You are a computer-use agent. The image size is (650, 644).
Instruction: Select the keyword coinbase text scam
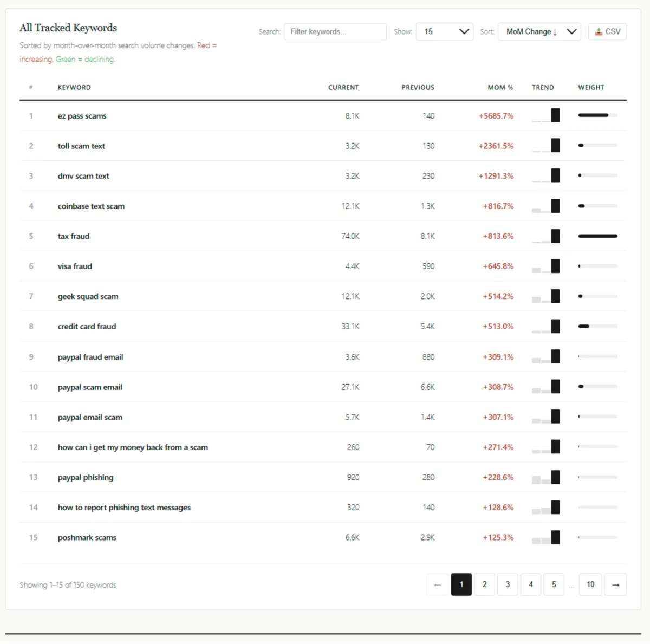[91, 206]
